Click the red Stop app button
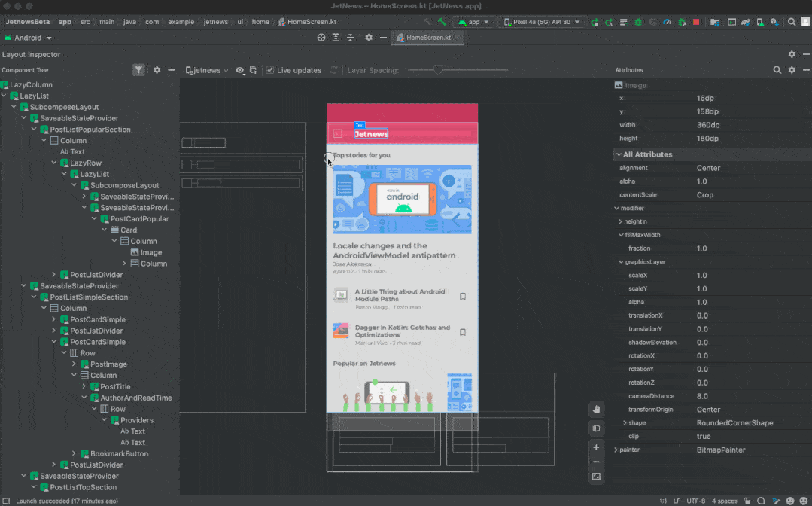 [x=695, y=22]
